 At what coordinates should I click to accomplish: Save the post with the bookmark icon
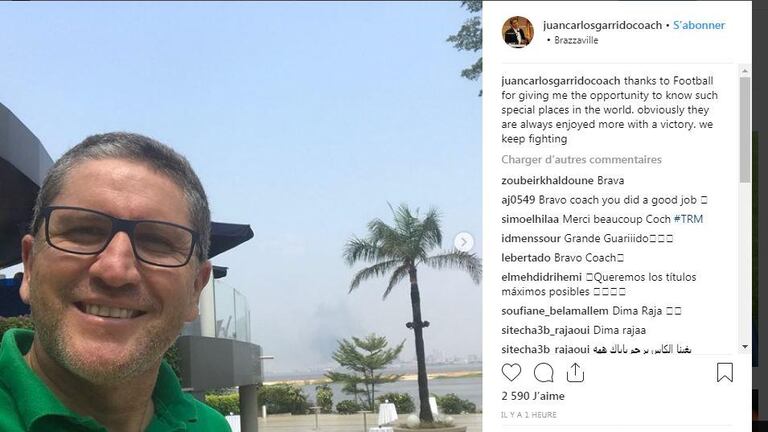[x=724, y=373]
